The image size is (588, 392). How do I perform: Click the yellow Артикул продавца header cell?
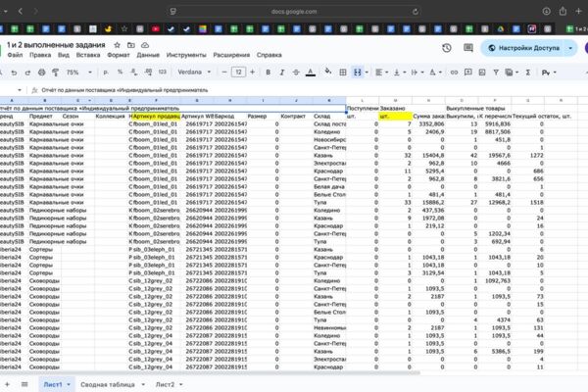pos(157,117)
